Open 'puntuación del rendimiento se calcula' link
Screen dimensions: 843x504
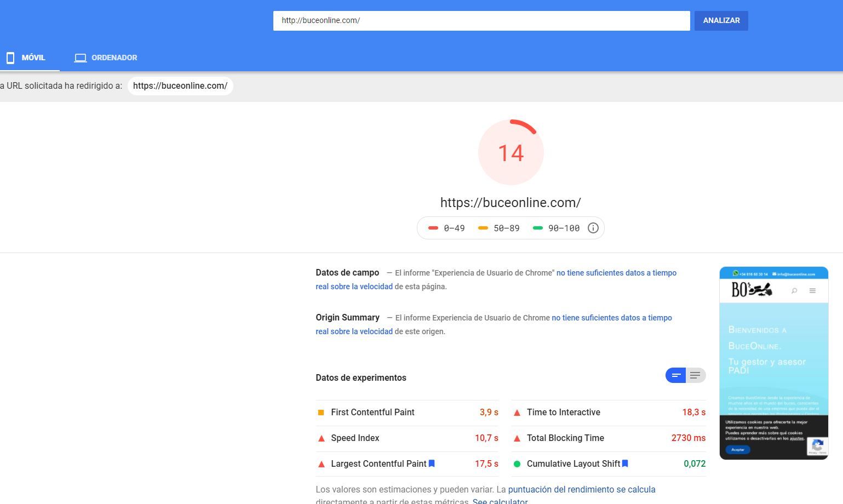point(582,490)
